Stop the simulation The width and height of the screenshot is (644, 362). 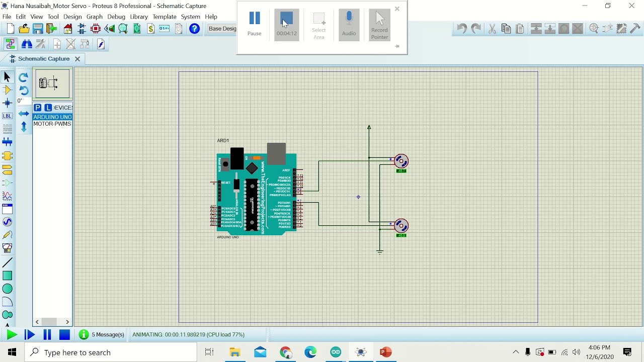[64, 335]
